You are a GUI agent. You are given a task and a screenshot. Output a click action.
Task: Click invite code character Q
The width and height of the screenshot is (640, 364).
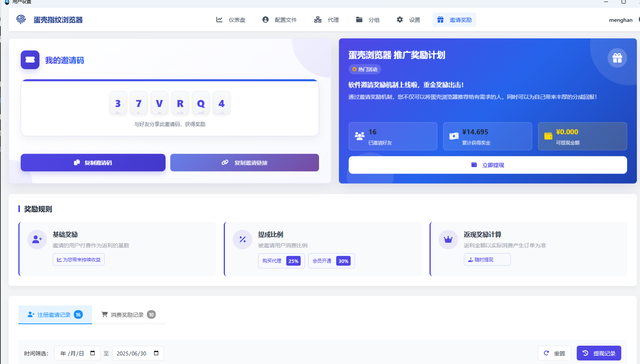click(201, 103)
